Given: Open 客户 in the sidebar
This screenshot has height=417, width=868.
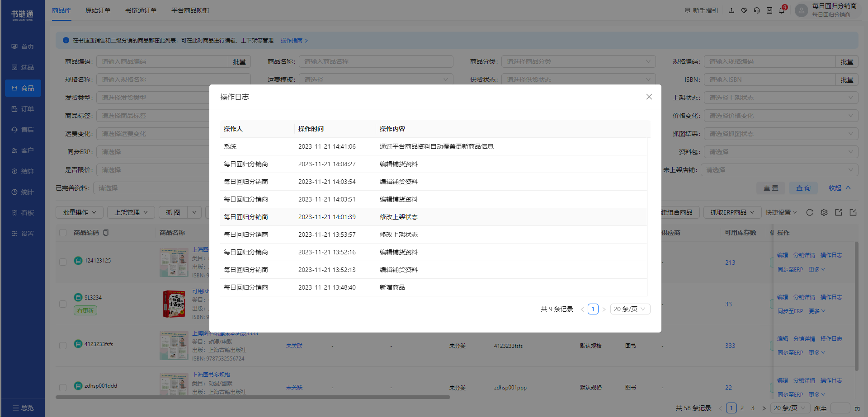Looking at the screenshot, I should 23,150.
